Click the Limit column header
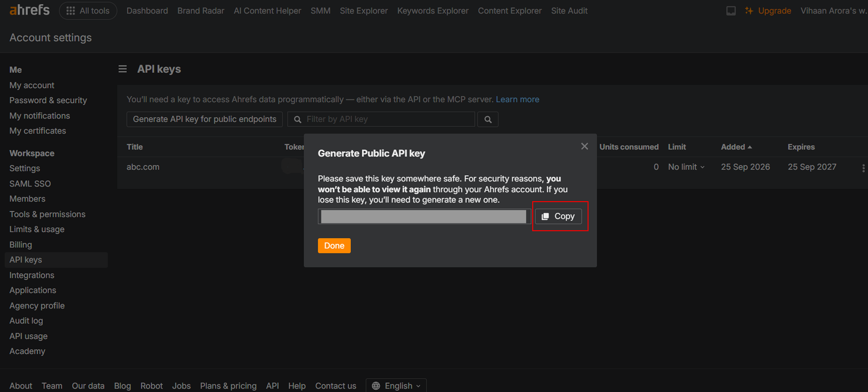868x392 pixels. coord(677,147)
